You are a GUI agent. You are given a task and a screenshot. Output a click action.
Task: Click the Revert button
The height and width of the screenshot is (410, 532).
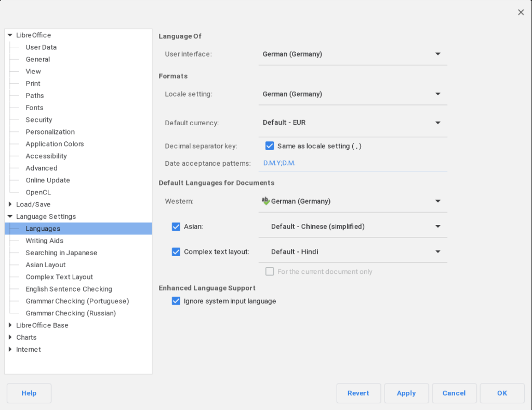(358, 393)
